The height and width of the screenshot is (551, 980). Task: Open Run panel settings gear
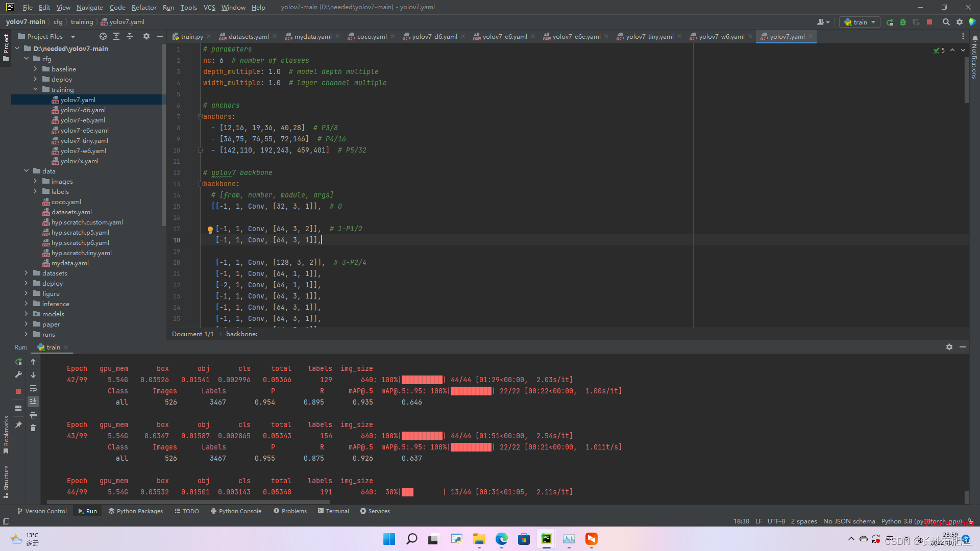(949, 347)
